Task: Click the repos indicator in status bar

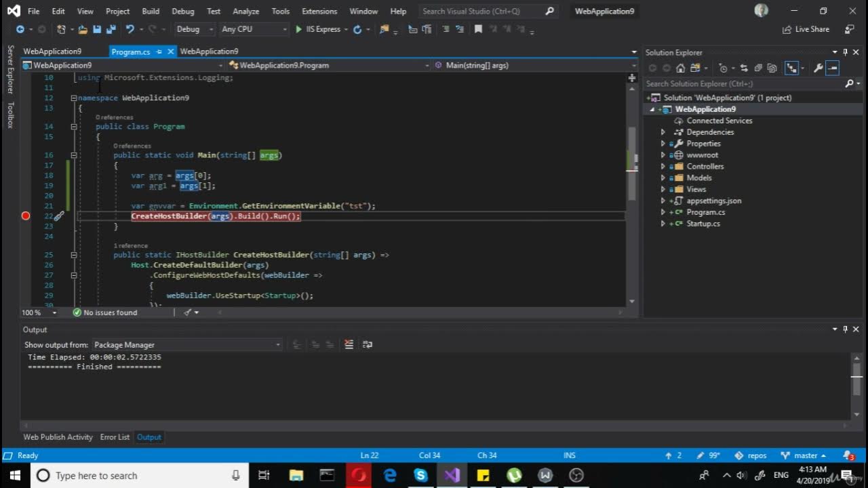Action: (751, 455)
